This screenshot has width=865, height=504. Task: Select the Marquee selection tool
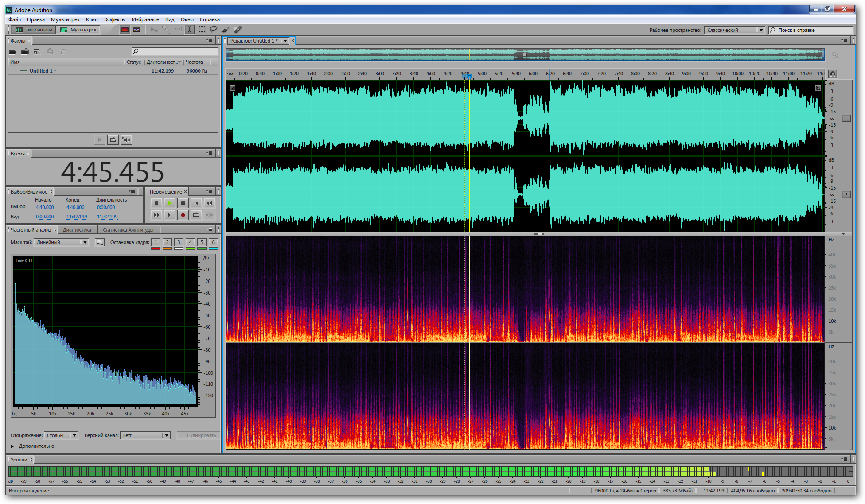point(202,30)
